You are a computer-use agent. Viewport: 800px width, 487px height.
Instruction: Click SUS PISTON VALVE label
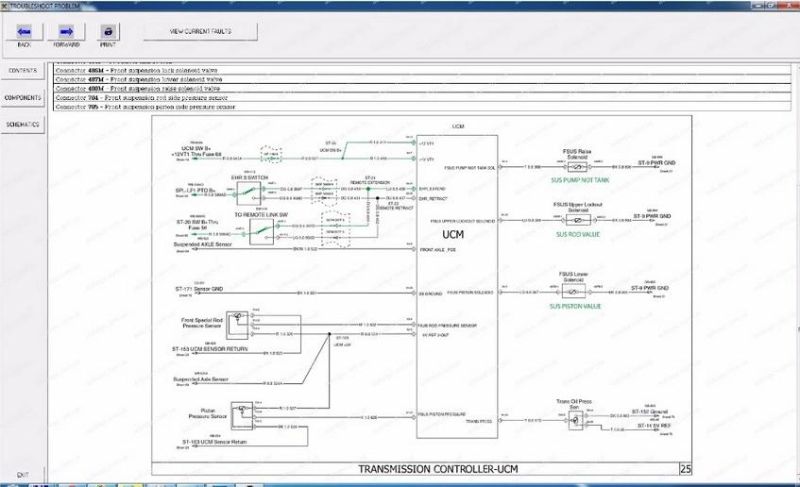tap(575, 306)
